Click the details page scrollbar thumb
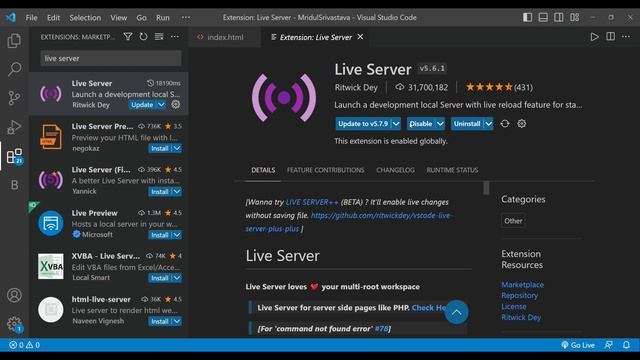Viewport: 640px width, 360px height. [486, 188]
